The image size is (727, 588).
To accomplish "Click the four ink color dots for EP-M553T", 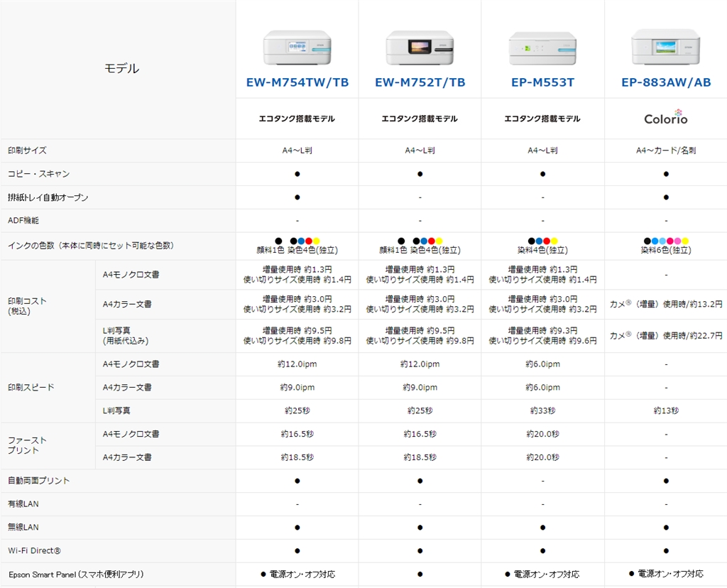I will tap(543, 241).
